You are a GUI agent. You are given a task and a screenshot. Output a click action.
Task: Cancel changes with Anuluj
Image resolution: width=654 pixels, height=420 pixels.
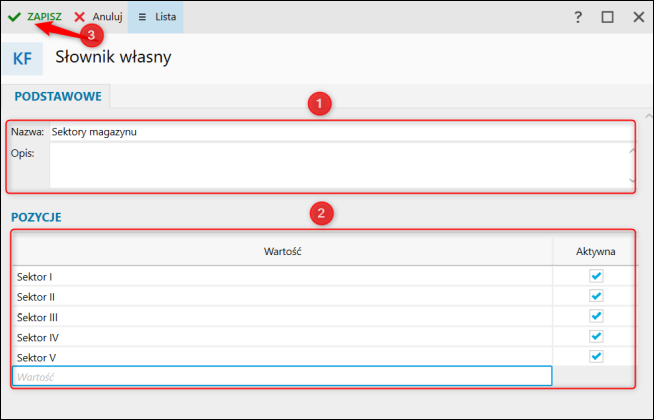click(98, 17)
